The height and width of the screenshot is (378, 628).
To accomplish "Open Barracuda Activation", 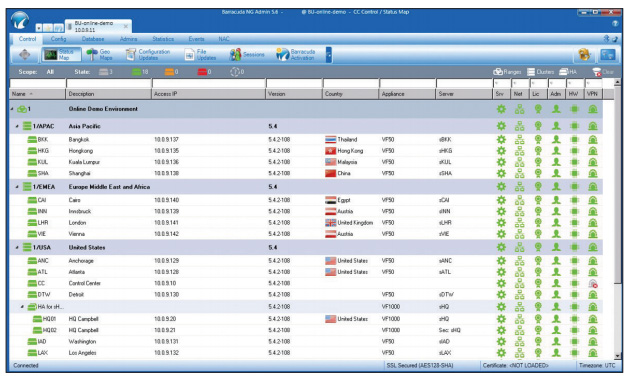I will click(296, 54).
